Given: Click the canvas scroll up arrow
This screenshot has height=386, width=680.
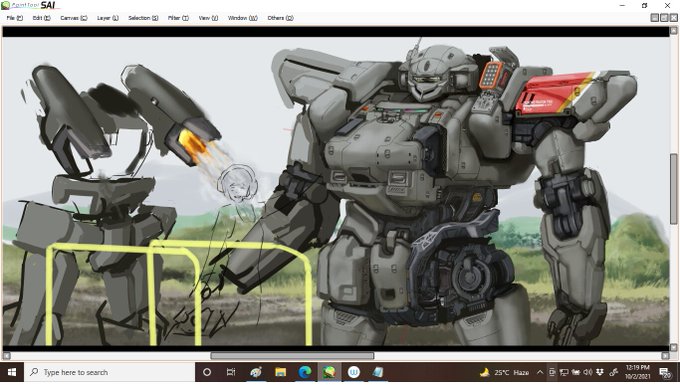Looking at the screenshot, I should (x=673, y=30).
